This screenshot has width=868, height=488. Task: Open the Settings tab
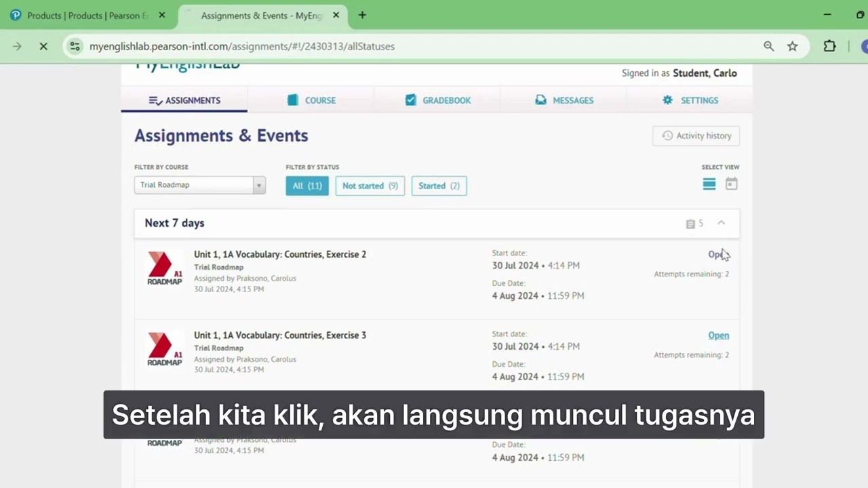coord(690,100)
